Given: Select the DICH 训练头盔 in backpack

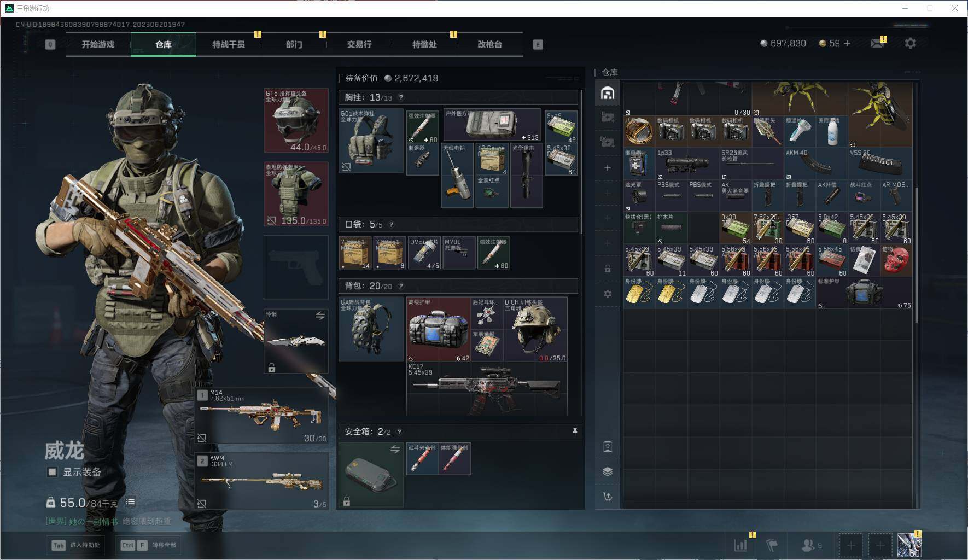Looking at the screenshot, I should [x=535, y=329].
